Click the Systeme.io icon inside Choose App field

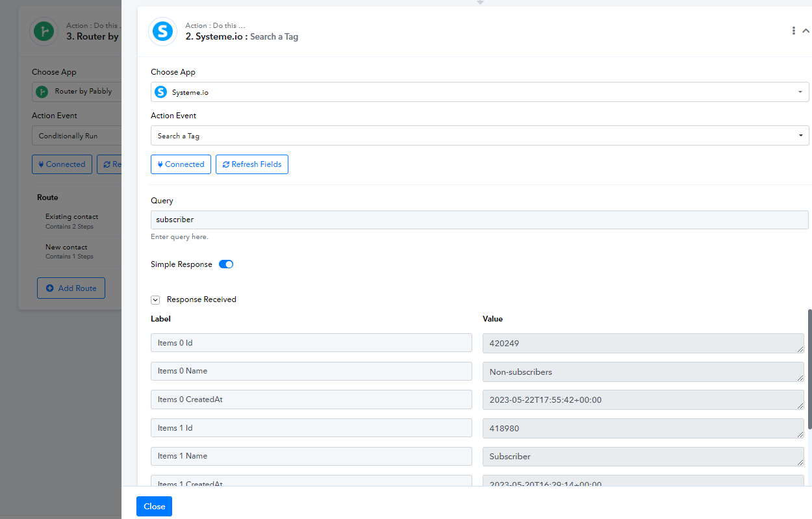pos(160,92)
